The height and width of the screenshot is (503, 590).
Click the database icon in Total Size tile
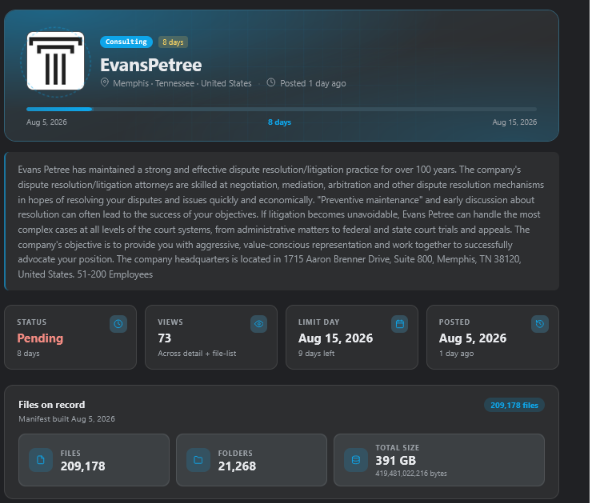(x=356, y=460)
